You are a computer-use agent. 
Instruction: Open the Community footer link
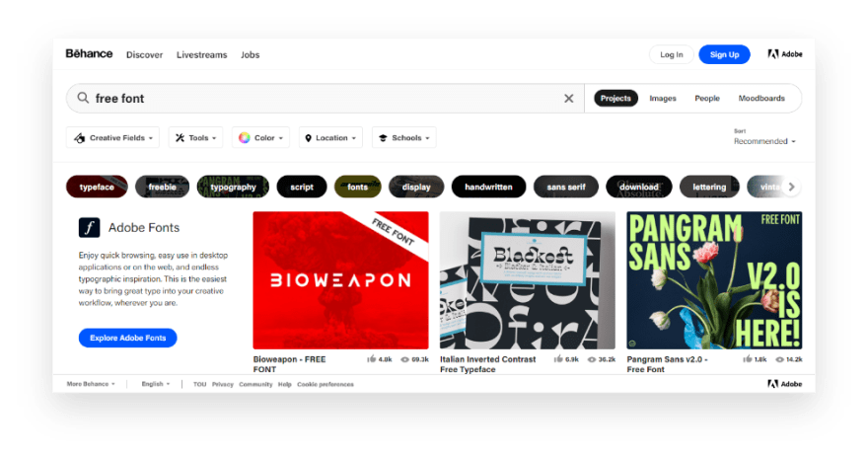point(255,384)
